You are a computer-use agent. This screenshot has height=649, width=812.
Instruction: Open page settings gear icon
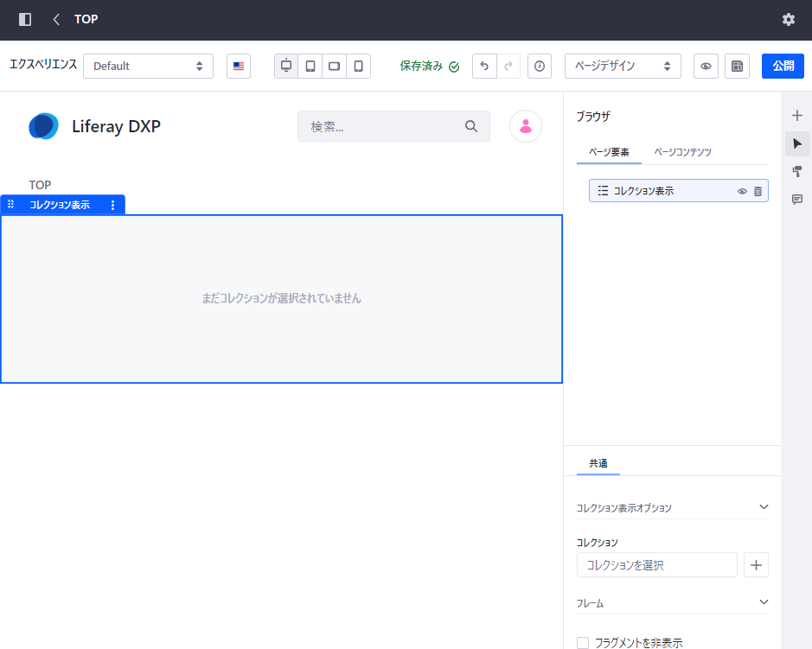pos(788,19)
